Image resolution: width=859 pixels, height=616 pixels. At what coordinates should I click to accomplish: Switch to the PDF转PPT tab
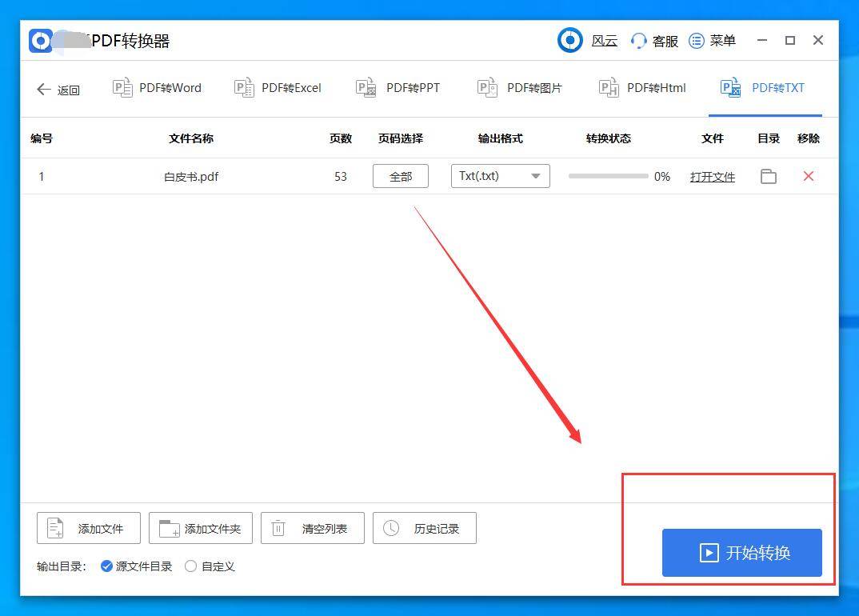tap(413, 88)
